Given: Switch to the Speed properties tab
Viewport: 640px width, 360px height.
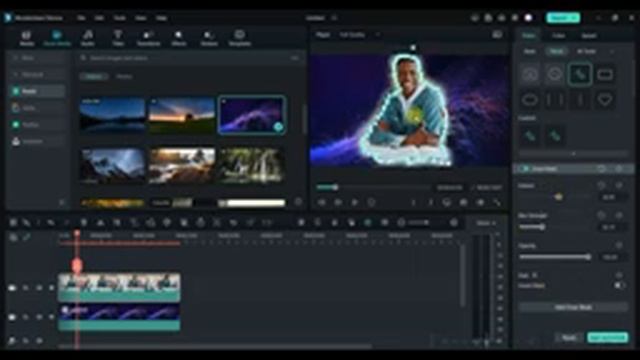Looking at the screenshot, I should (589, 36).
